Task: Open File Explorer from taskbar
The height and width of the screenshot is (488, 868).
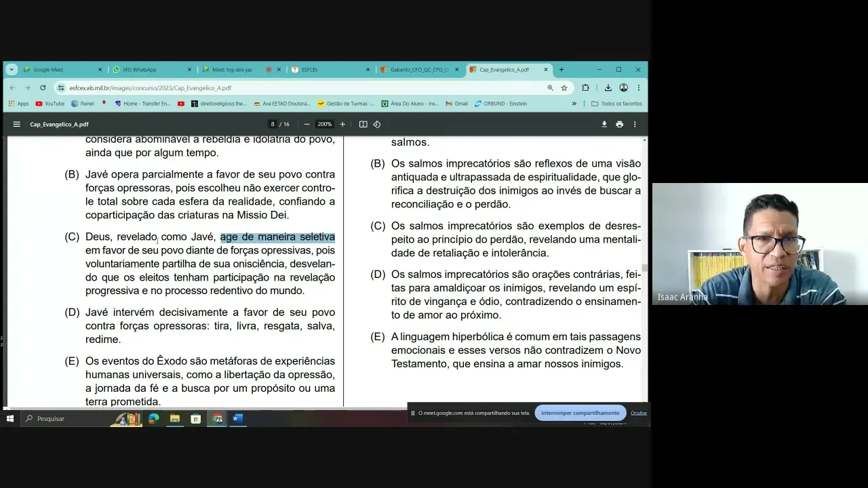Action: pos(175,419)
